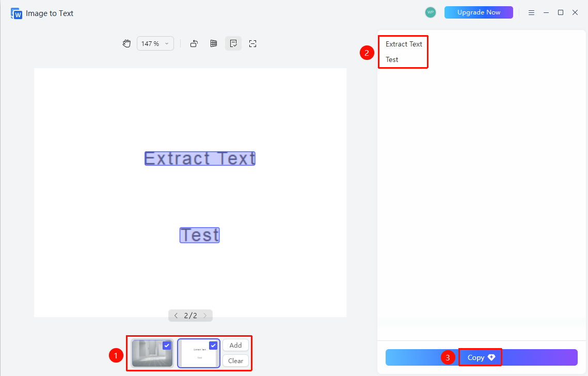Click the Copy button
Image resolution: width=588 pixels, height=376 pixels.
pyautogui.click(x=482, y=357)
